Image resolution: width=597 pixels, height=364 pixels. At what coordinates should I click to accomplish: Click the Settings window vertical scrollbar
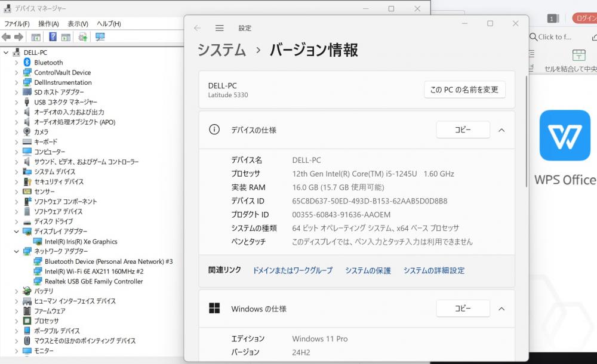tap(527, 131)
